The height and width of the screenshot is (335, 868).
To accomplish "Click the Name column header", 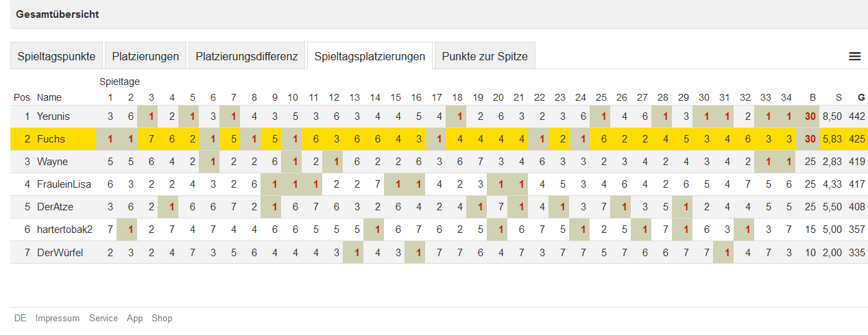I will [49, 98].
